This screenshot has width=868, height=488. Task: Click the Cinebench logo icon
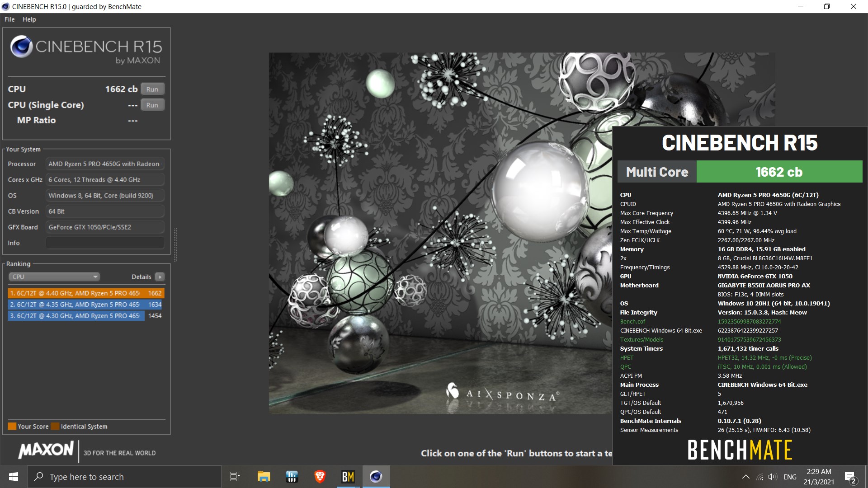[x=21, y=47]
